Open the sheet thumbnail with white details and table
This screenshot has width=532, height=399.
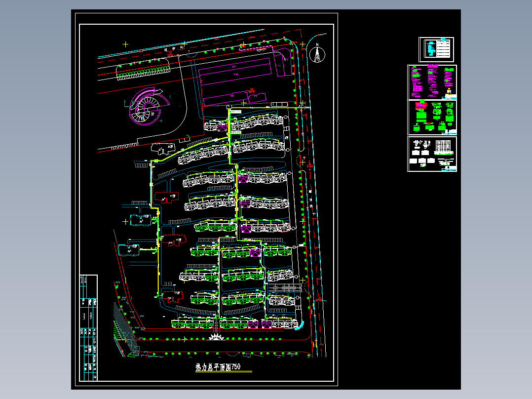pyautogui.click(x=432, y=154)
